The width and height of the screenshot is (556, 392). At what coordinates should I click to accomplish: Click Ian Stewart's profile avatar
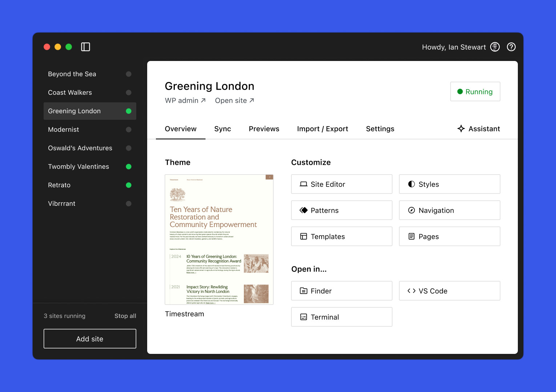pos(495,47)
